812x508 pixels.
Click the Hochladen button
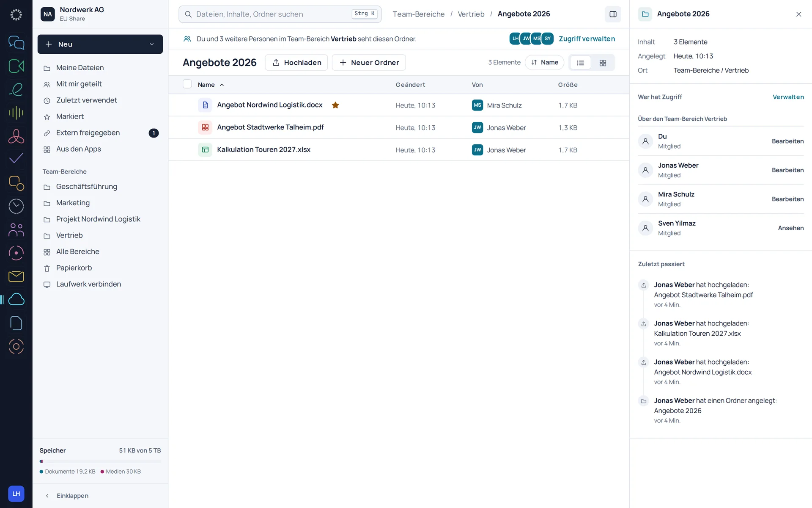coord(296,63)
